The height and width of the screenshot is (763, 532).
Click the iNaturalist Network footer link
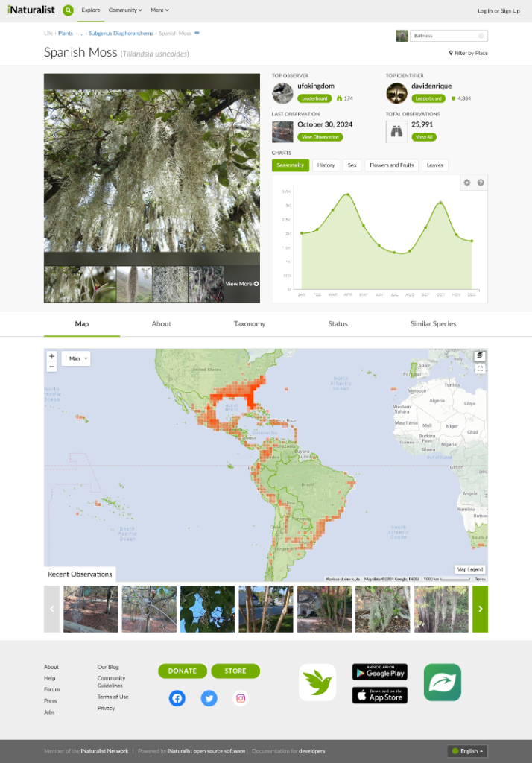104,751
